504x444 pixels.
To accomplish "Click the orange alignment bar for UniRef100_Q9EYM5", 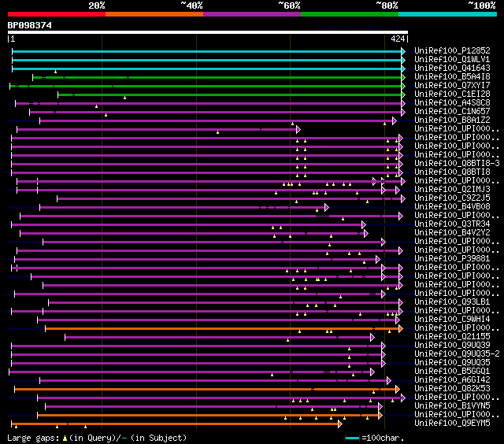I will [175, 424].
